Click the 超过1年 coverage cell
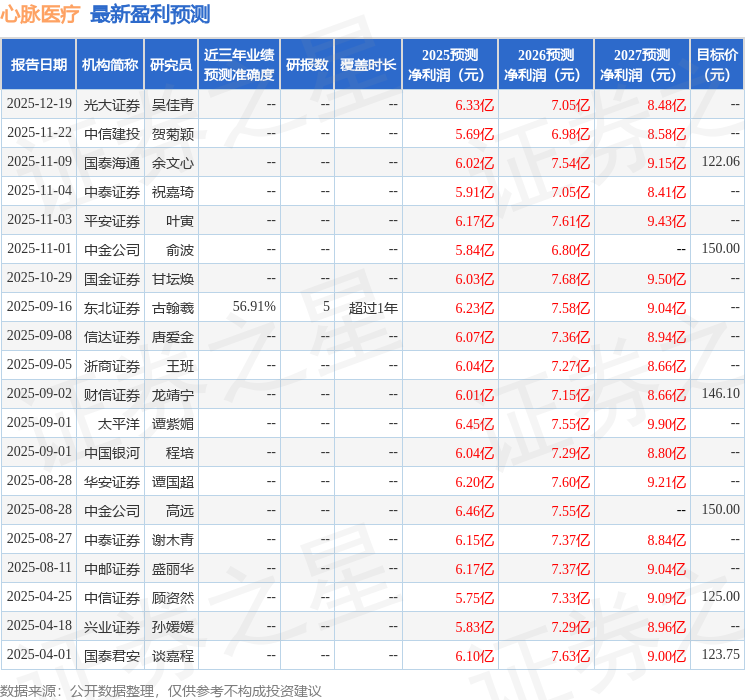The width and height of the screenshot is (745, 700). coord(373,307)
